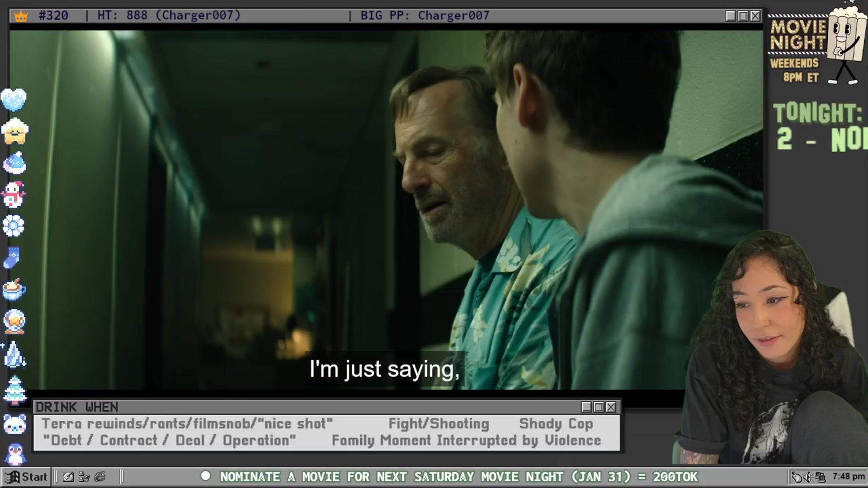Click the "Debt / Contract / Deal / Operation" rule
Viewport: 868px width, 488px height.
(x=170, y=441)
